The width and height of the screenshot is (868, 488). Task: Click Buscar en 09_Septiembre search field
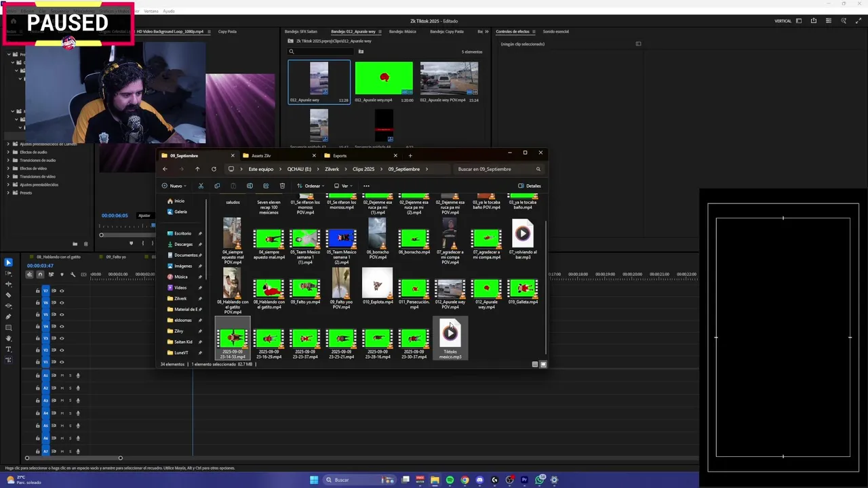coord(498,169)
